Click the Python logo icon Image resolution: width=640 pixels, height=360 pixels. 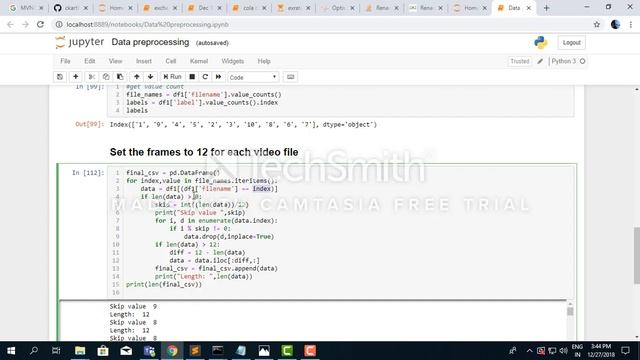click(541, 42)
